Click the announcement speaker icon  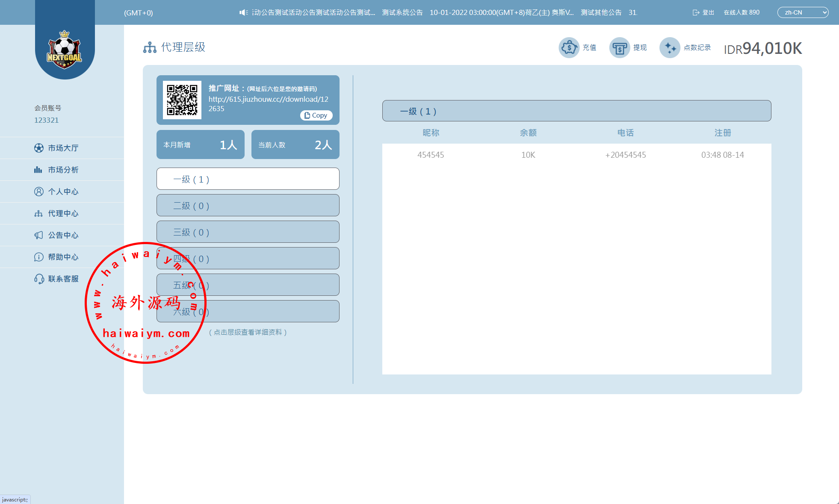click(243, 12)
